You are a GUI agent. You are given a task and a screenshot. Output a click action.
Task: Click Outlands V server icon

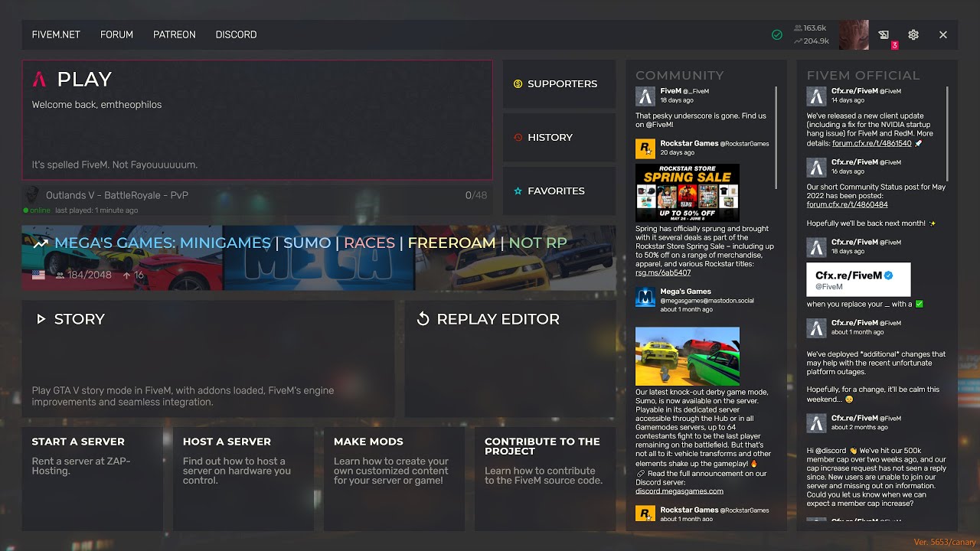pos(32,195)
